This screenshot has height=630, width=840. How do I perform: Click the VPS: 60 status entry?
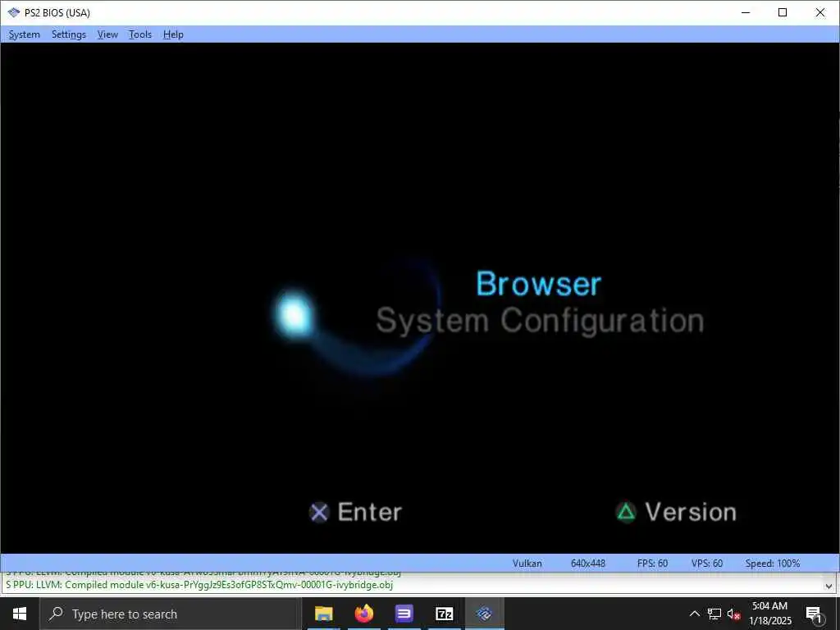click(x=706, y=563)
